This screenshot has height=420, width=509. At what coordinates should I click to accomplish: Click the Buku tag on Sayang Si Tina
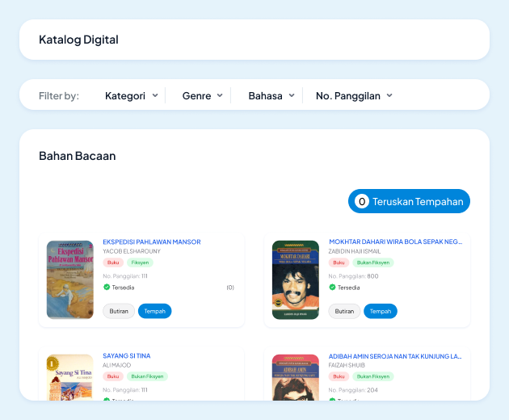(x=113, y=376)
